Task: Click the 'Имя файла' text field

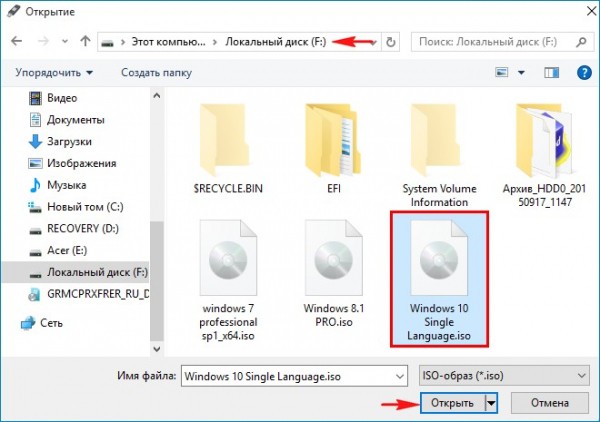Action: (289, 376)
